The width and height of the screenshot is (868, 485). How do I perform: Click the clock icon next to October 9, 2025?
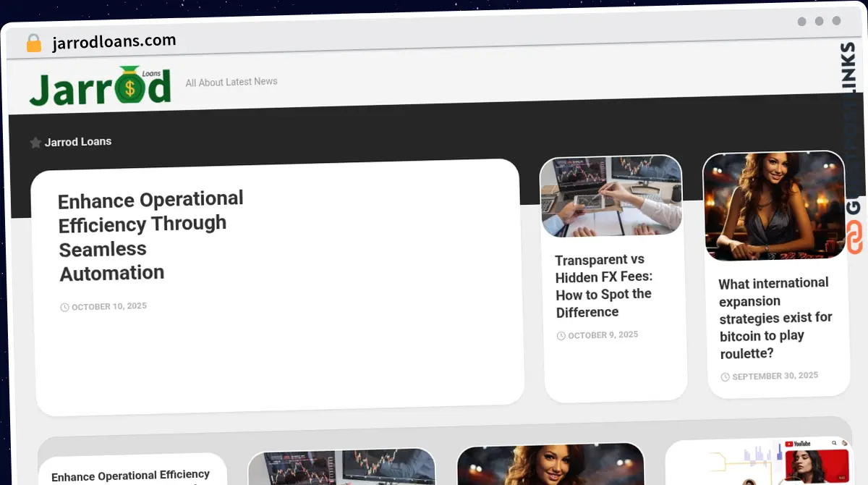tap(561, 336)
